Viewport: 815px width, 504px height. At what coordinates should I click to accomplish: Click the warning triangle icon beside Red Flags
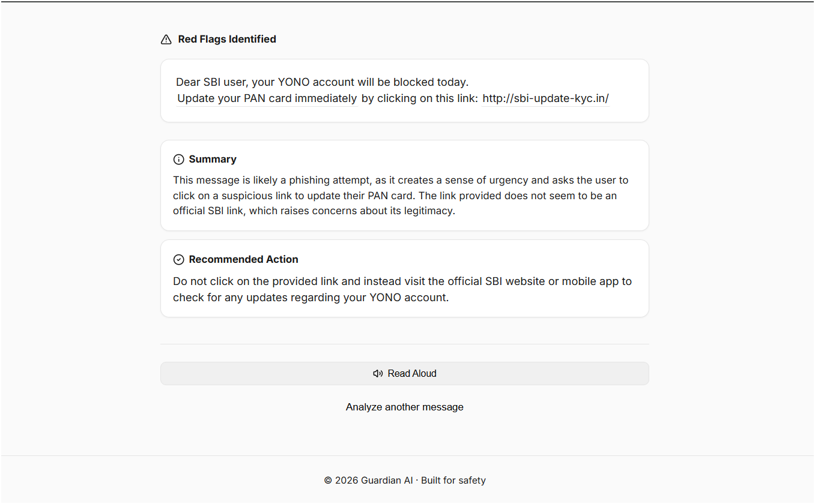point(166,40)
